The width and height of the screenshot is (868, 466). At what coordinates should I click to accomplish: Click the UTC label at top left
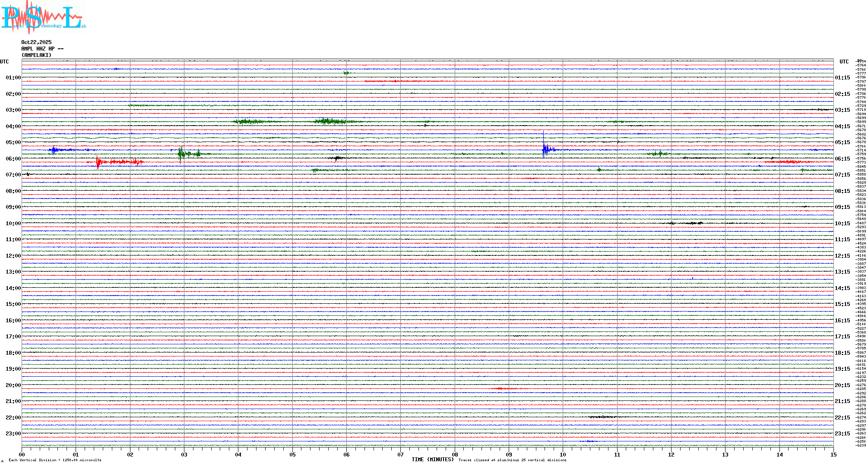4,62
